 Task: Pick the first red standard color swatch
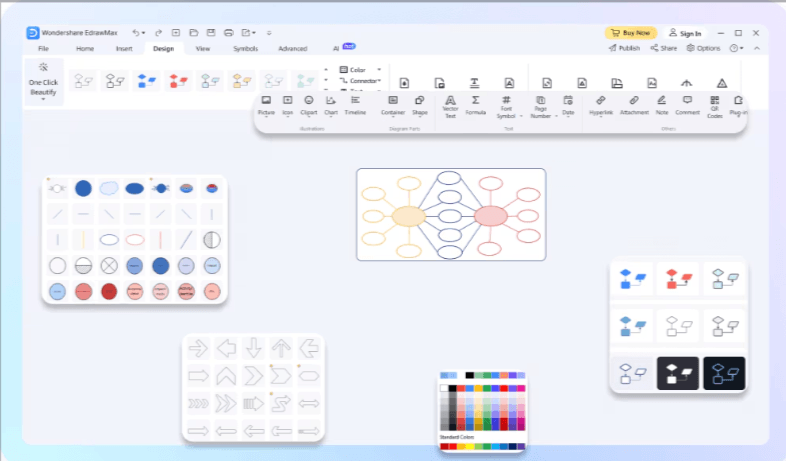tap(444, 446)
